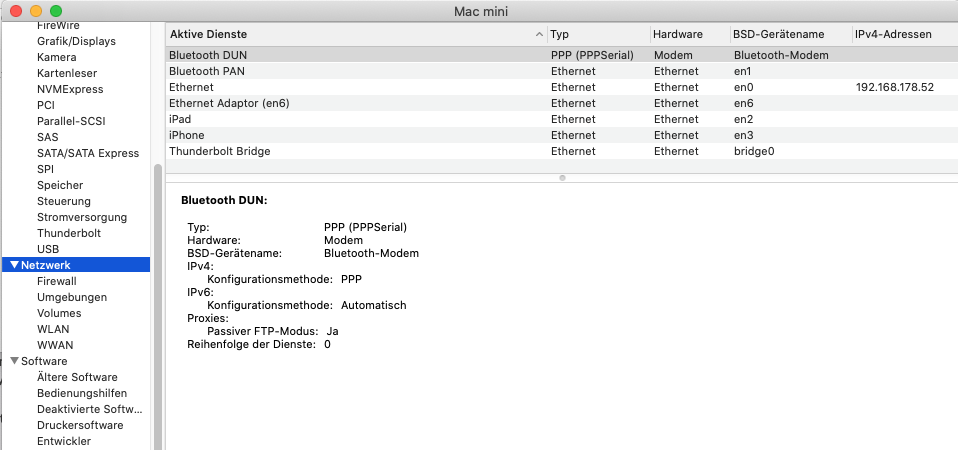Select Thunderbolt in the hardware list
Viewport: 958px width, 450px height.
pos(69,233)
